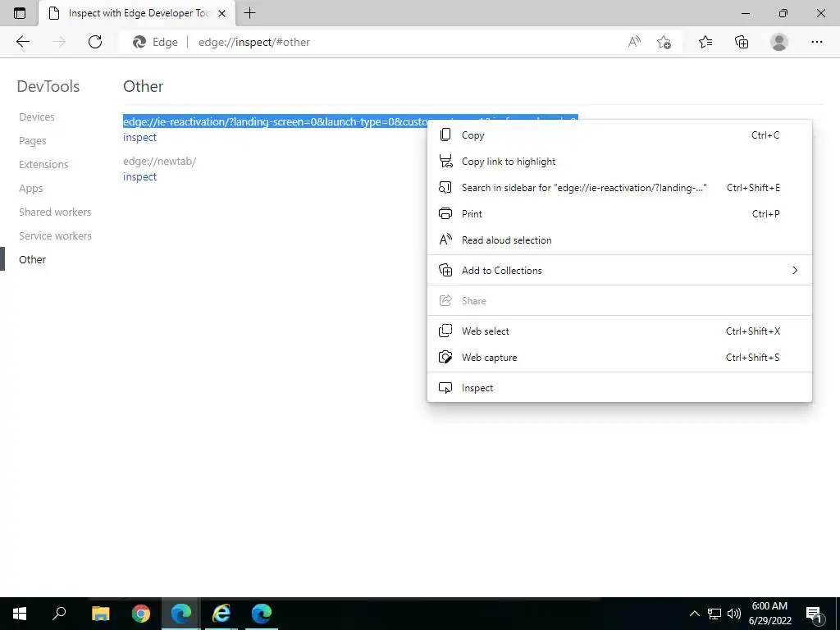Switch to the rightmost Edge taskbar icon
This screenshot has width=840, height=630.
[x=262, y=614]
